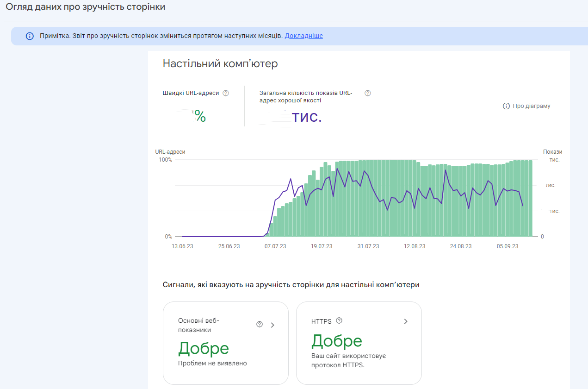Click the Про діаграму info button
This screenshot has width=588, height=389.
pos(526,106)
